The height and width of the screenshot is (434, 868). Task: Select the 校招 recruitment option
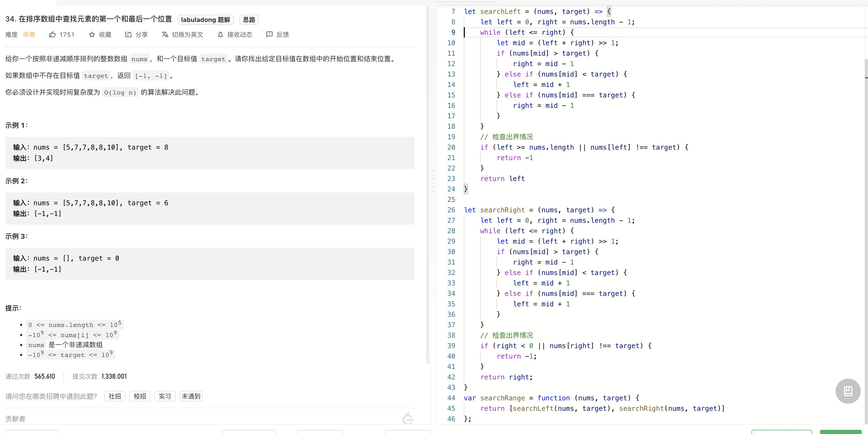click(140, 396)
